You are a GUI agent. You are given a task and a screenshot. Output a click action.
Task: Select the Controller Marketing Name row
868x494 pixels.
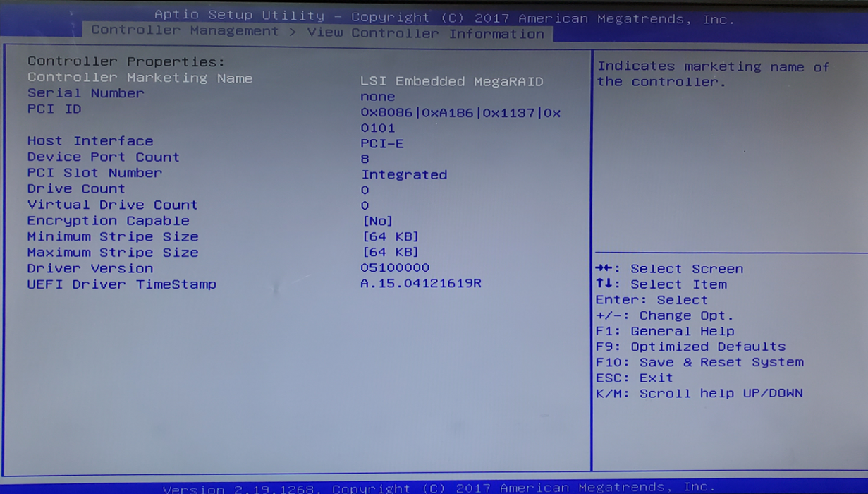tap(138, 78)
